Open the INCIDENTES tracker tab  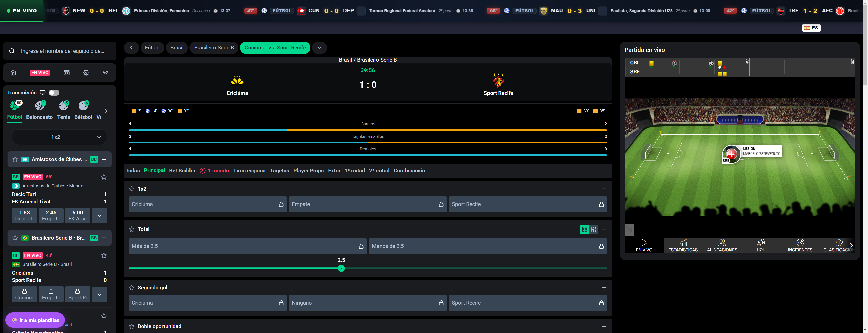pos(800,246)
